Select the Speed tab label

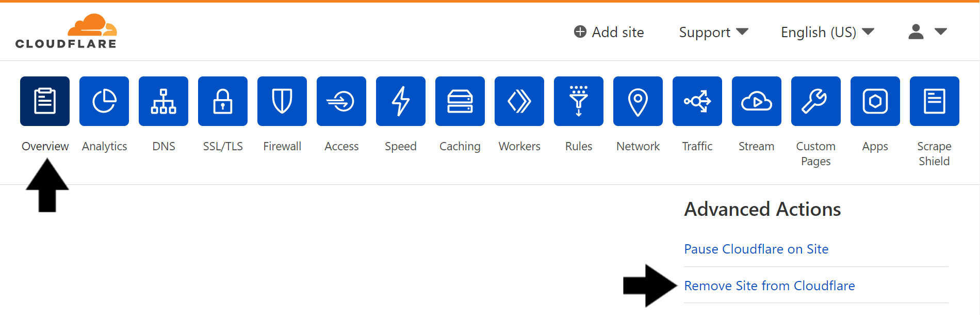tap(401, 147)
